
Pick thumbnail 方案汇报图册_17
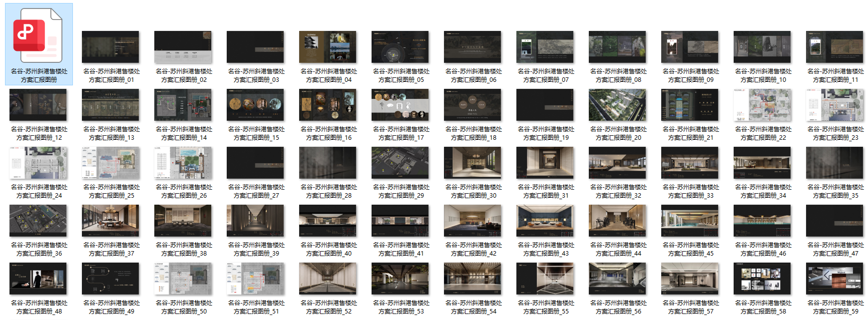[400, 105]
